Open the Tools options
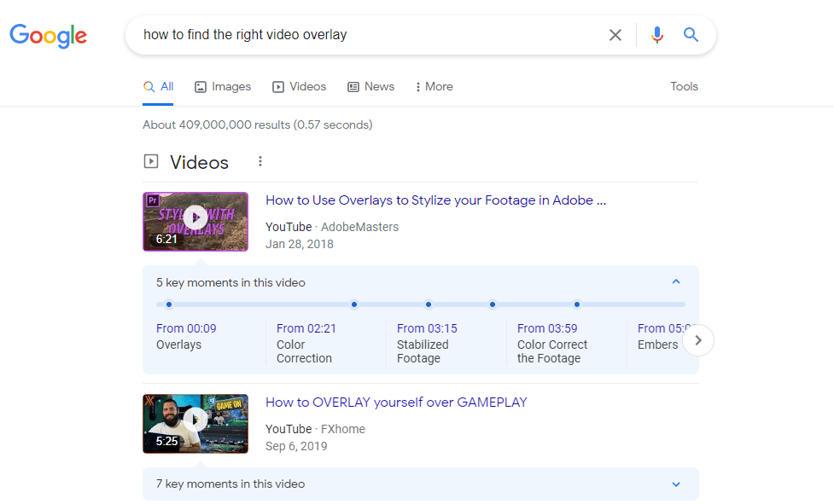 pyautogui.click(x=684, y=87)
